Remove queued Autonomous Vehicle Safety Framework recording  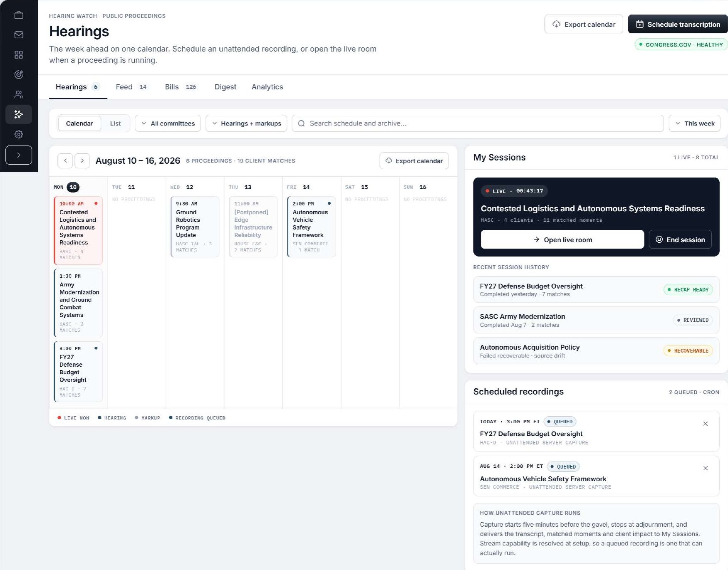pos(706,468)
